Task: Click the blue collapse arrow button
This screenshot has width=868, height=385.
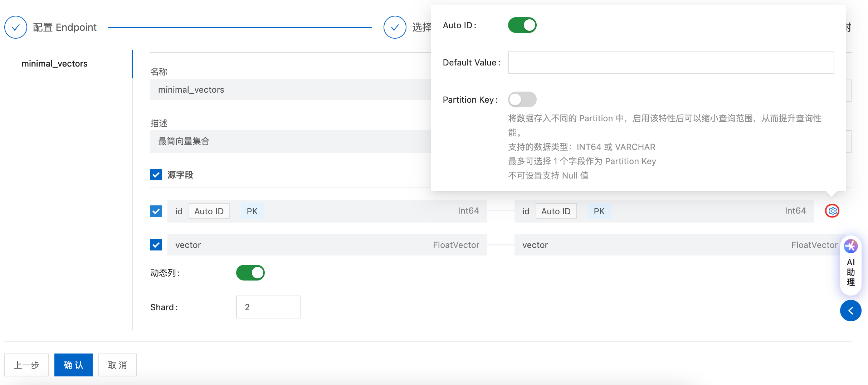Action: pos(850,311)
